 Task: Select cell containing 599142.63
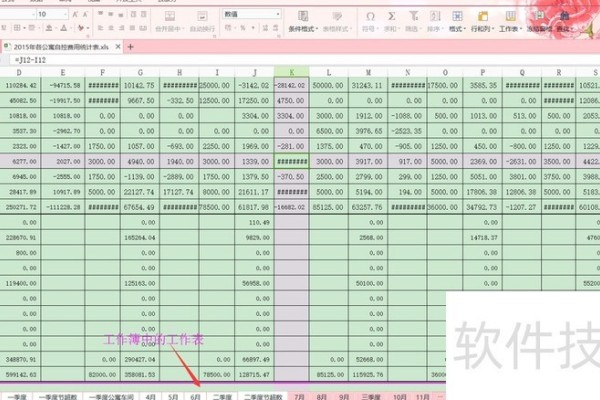(20, 374)
